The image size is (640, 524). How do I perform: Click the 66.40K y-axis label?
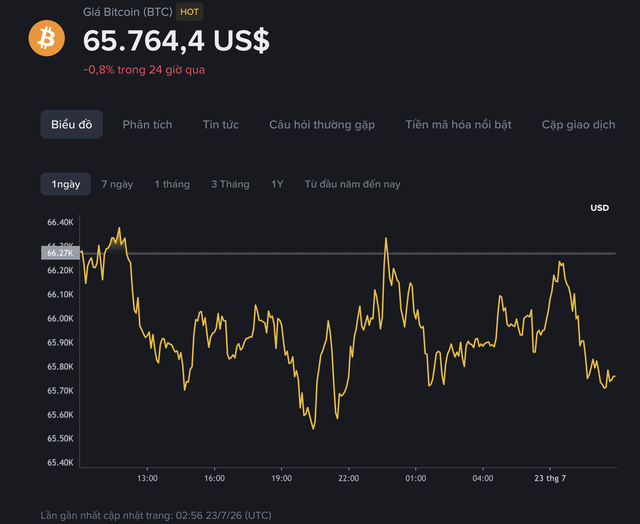click(60, 222)
